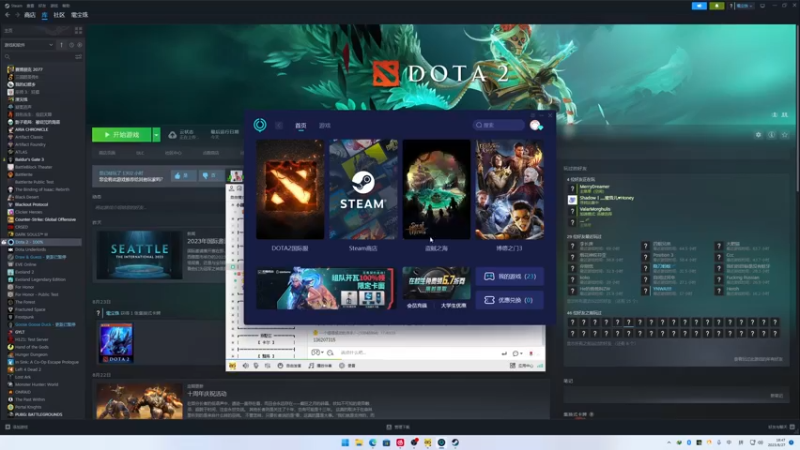
Task: Open the game settings gear icon
Action: pos(758,135)
